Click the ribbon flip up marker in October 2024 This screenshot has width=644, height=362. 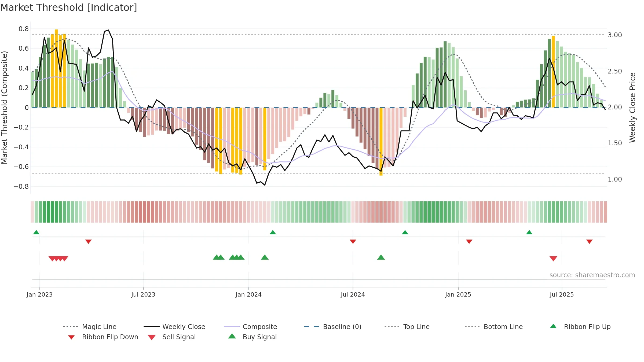tap(405, 232)
